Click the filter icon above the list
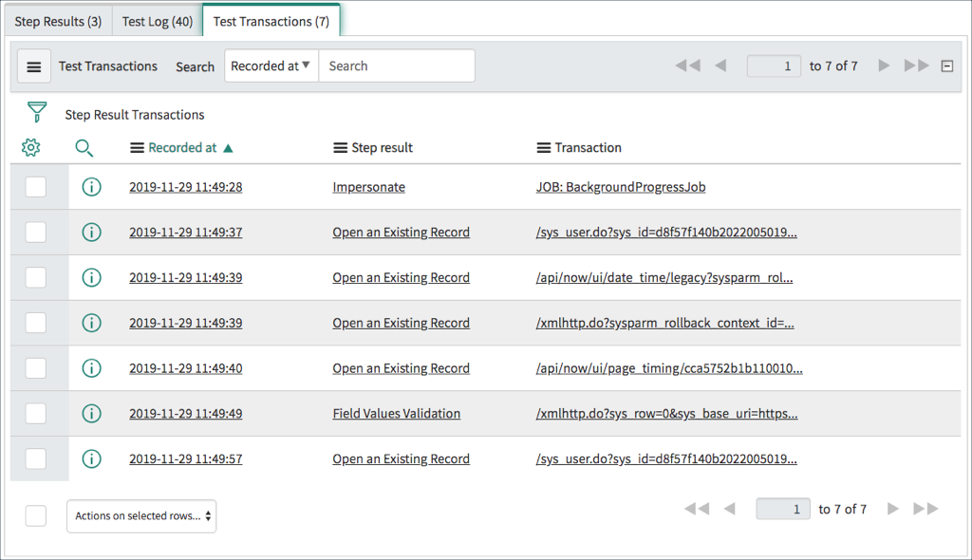Viewport: 972px width, 560px height. pyautogui.click(x=36, y=112)
